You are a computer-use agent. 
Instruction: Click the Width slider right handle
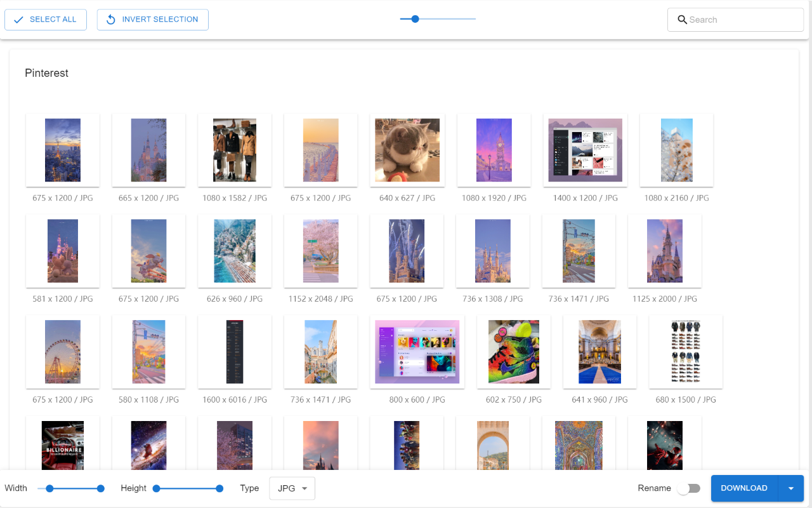tap(100, 488)
